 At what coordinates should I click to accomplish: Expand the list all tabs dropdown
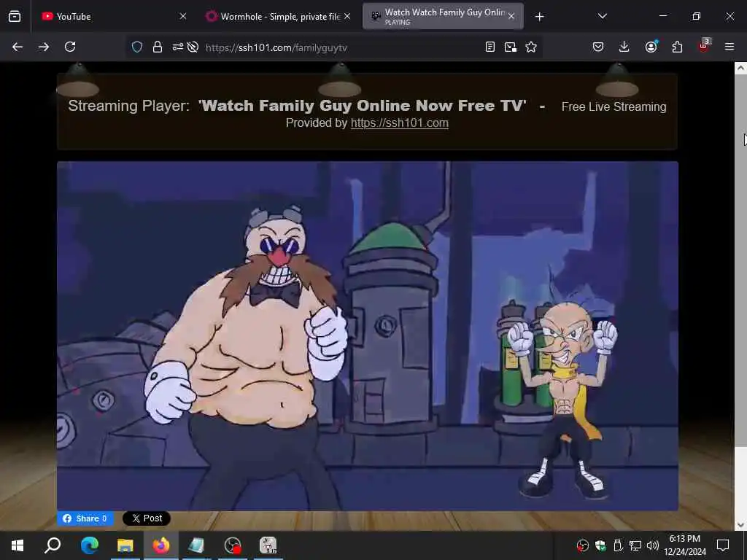602,16
